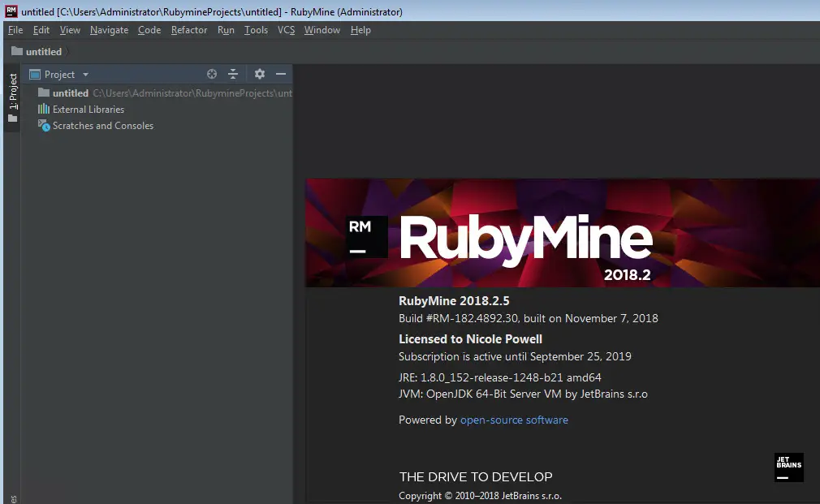820x504 pixels.
Task: Open the Window menu
Action: 322,30
